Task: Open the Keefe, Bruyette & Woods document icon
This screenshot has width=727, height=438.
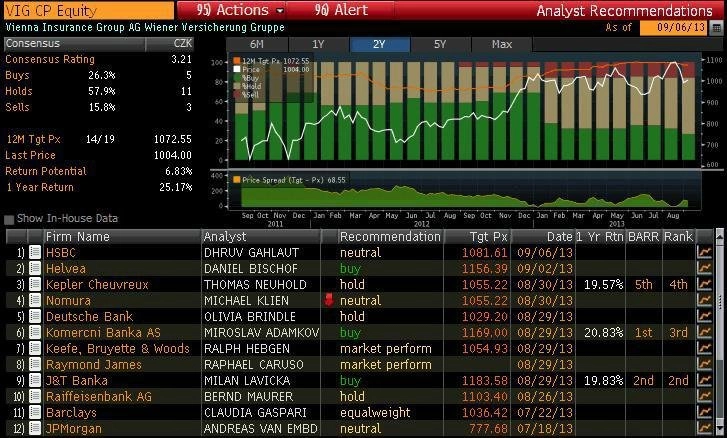Action: 35,348
